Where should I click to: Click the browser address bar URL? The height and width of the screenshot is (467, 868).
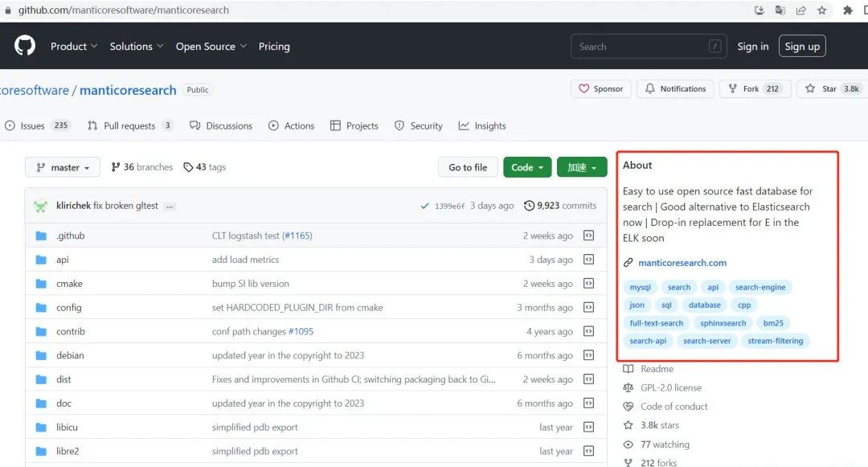(x=124, y=10)
